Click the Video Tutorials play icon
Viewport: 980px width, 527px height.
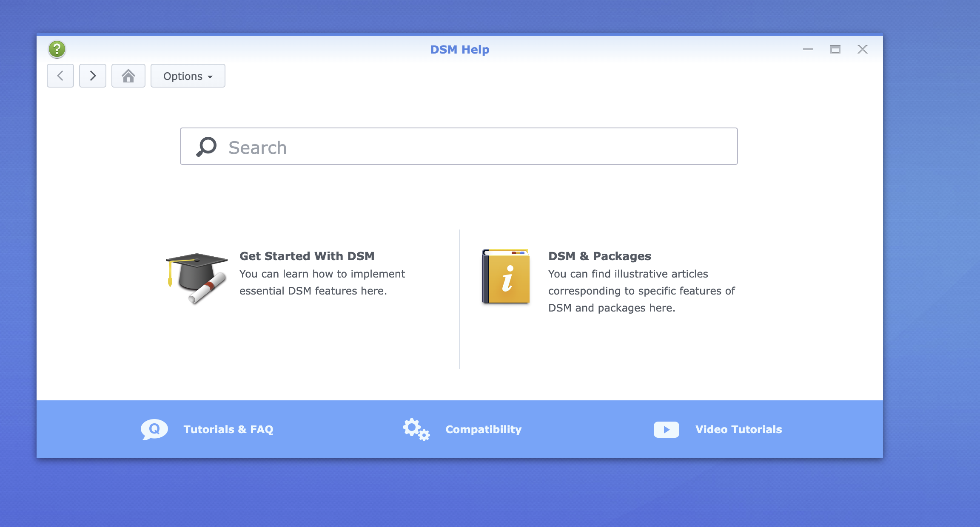(x=666, y=429)
